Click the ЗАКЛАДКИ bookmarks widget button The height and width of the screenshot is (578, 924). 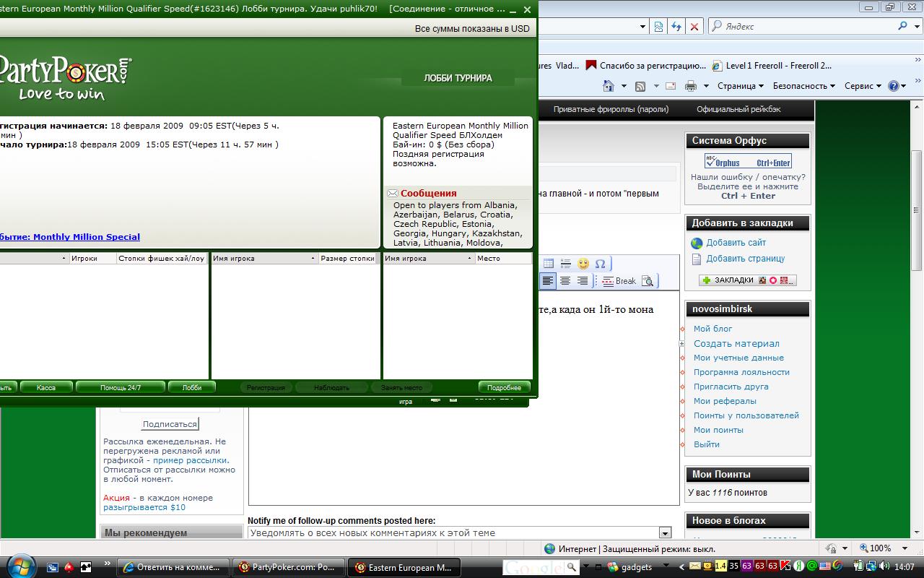[x=748, y=280]
